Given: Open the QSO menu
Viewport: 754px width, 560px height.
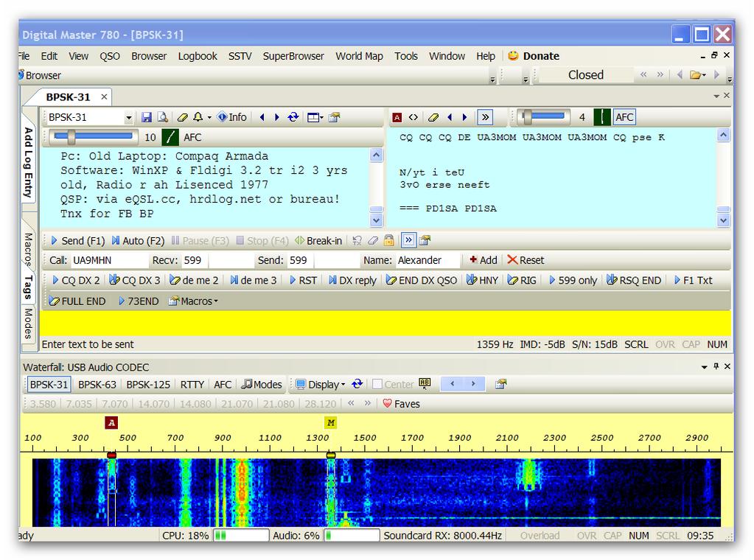Looking at the screenshot, I should [x=110, y=56].
